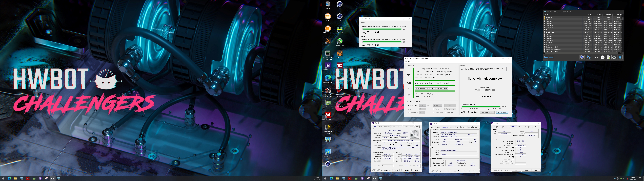Viewport: 644px width, 181px height.
Task: Launch the R20 Cinebench desktop shortcut
Action: 339,5
